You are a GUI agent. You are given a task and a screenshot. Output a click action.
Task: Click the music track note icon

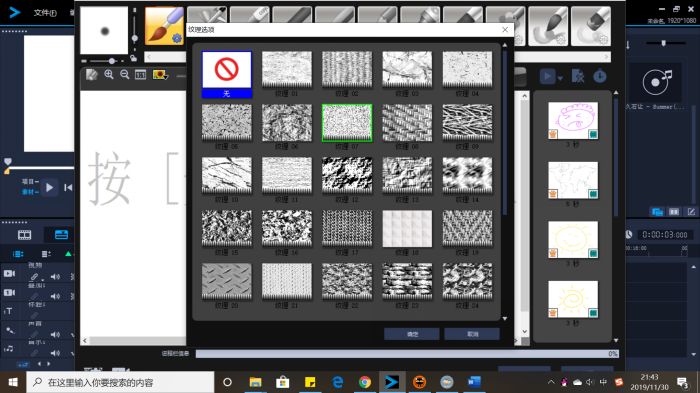coord(9,348)
